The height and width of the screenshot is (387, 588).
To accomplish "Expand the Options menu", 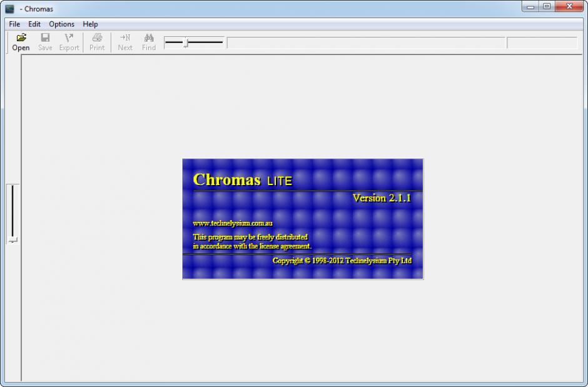I will pyautogui.click(x=61, y=24).
